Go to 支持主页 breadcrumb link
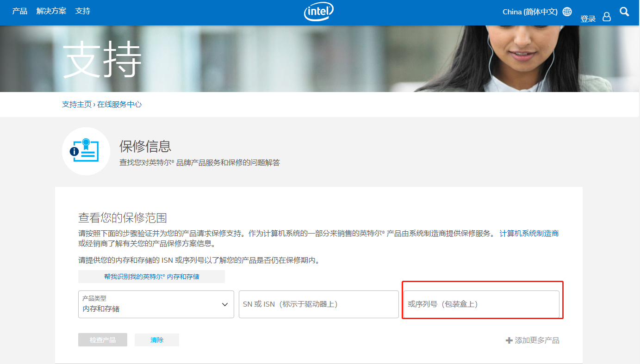The width and height of the screenshot is (640, 364). coord(77,105)
